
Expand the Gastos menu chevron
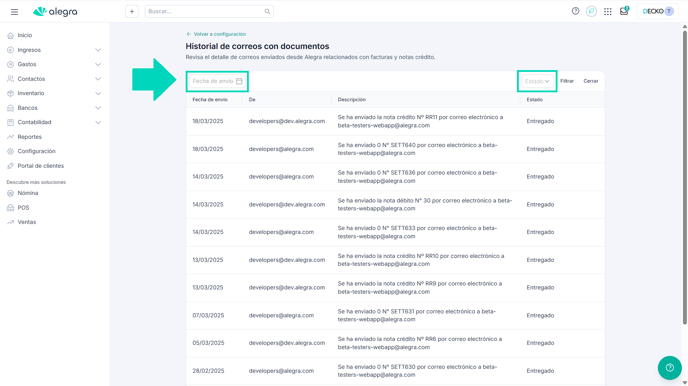98,64
